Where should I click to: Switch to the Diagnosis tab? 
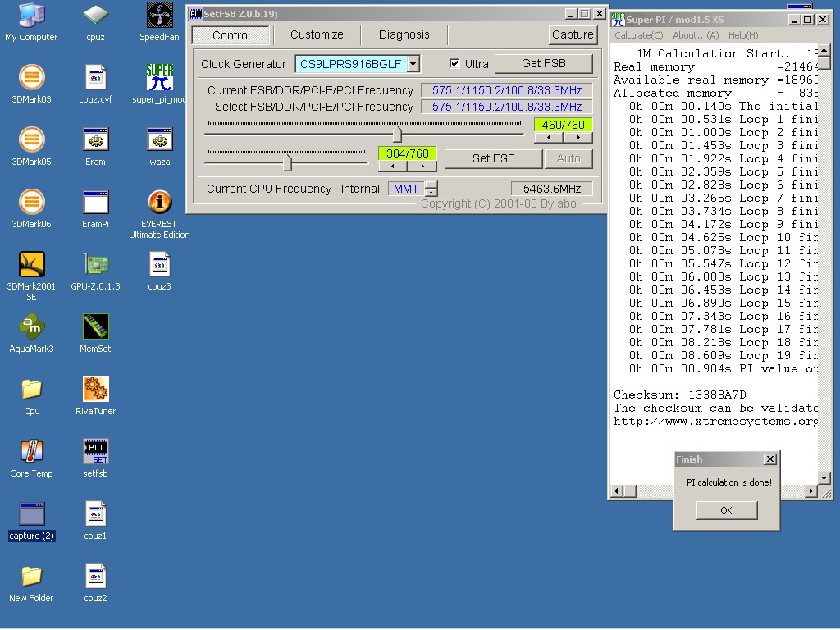404,34
